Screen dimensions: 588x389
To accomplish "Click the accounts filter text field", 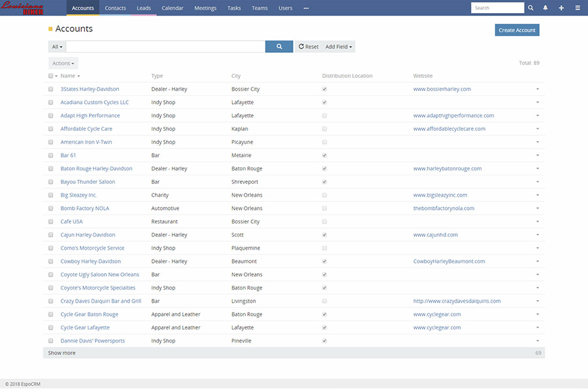I will [165, 47].
